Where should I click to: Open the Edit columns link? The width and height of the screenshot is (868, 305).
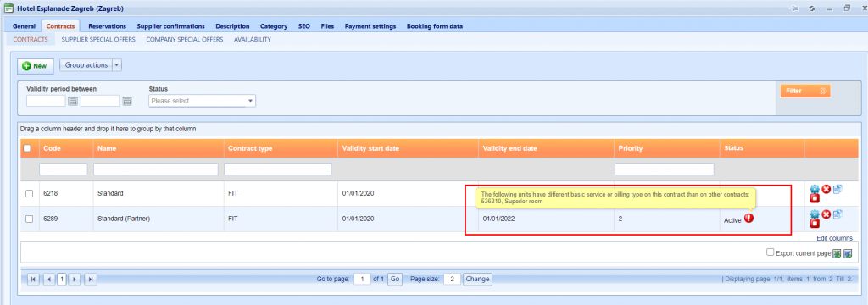834,238
